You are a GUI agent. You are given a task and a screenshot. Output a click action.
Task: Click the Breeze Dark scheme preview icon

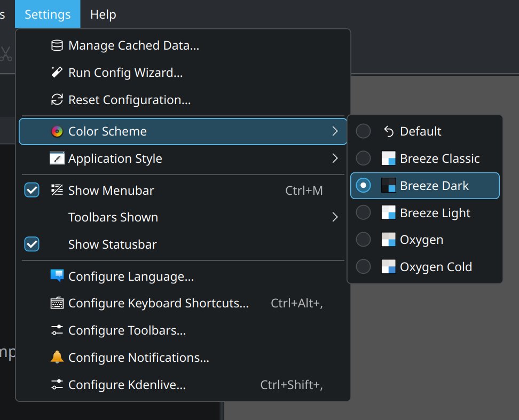[x=389, y=185]
